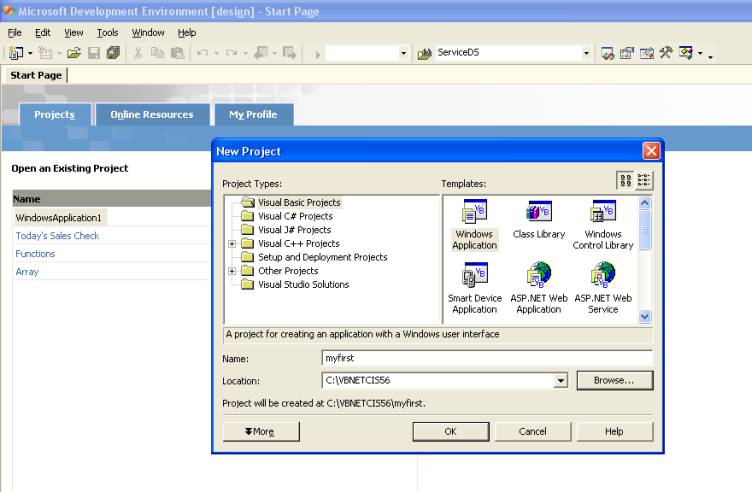752x492 pixels.
Task: Click the Redo arrow icon
Action: 231,53
